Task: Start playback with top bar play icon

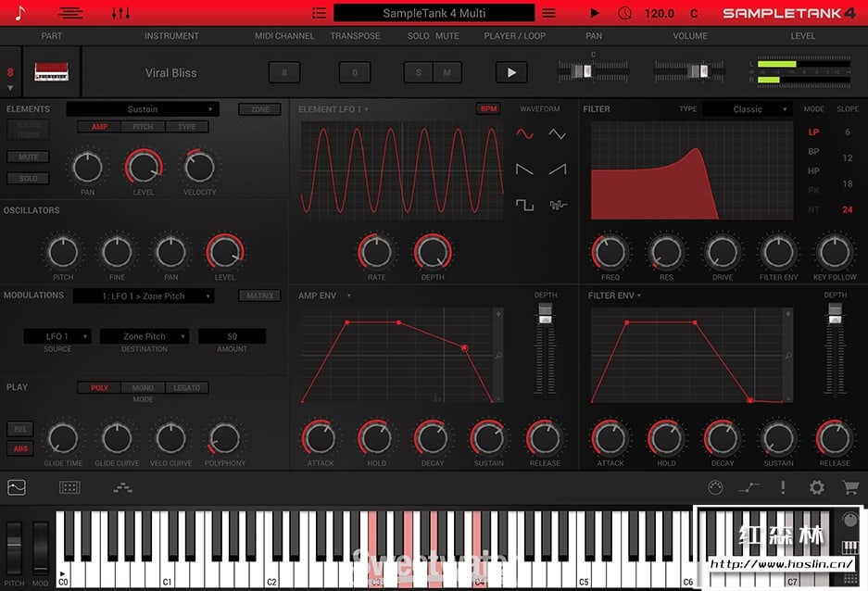Action: [595, 13]
